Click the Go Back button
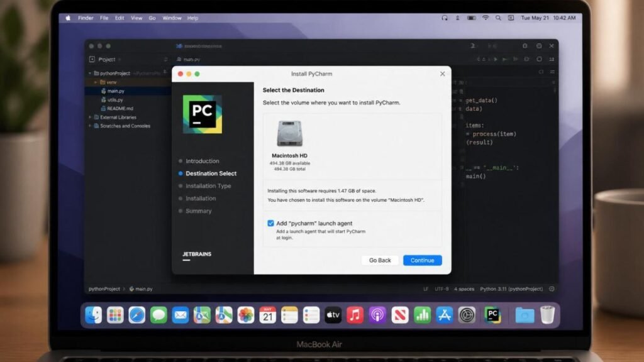Screen dimensions: 644x362 pyautogui.click(x=380, y=260)
